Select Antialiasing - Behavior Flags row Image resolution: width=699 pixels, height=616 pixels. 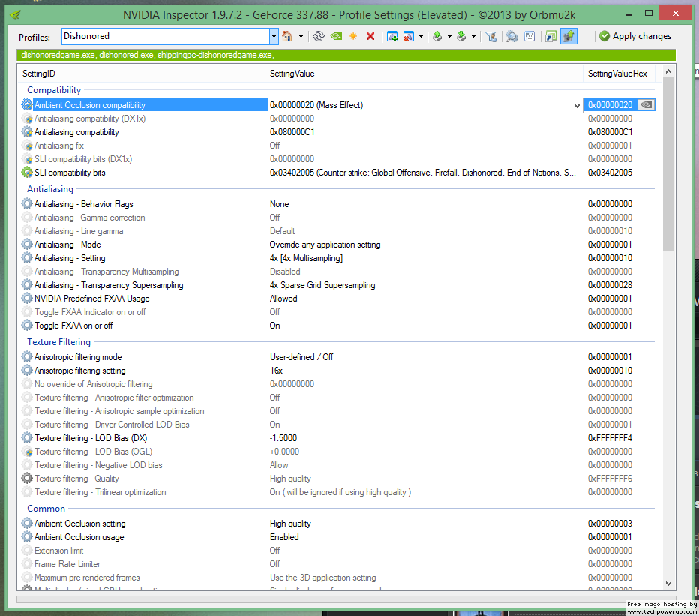[338, 204]
